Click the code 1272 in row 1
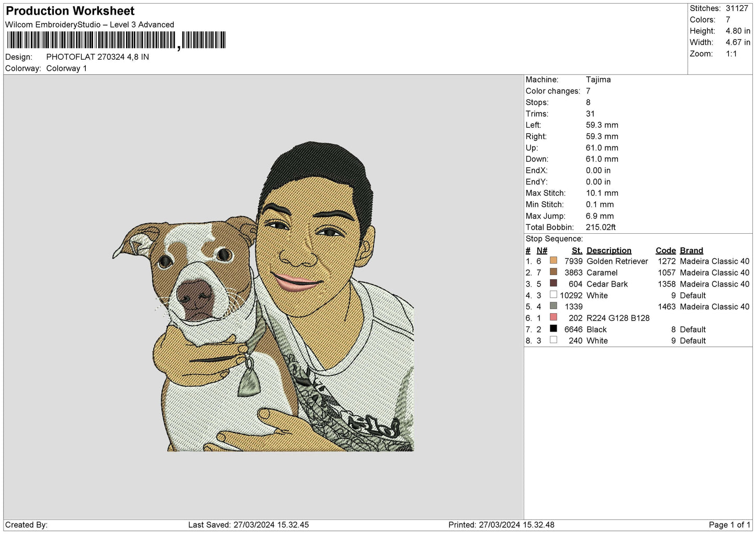 pyautogui.click(x=667, y=262)
